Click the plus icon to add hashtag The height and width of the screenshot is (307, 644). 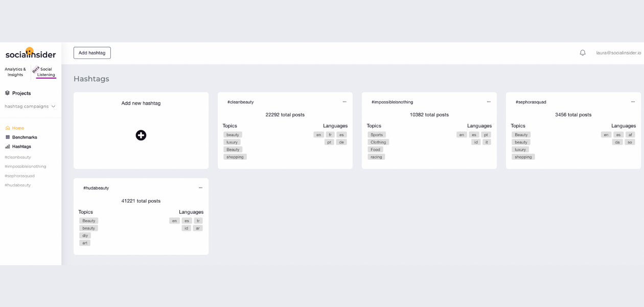141,135
